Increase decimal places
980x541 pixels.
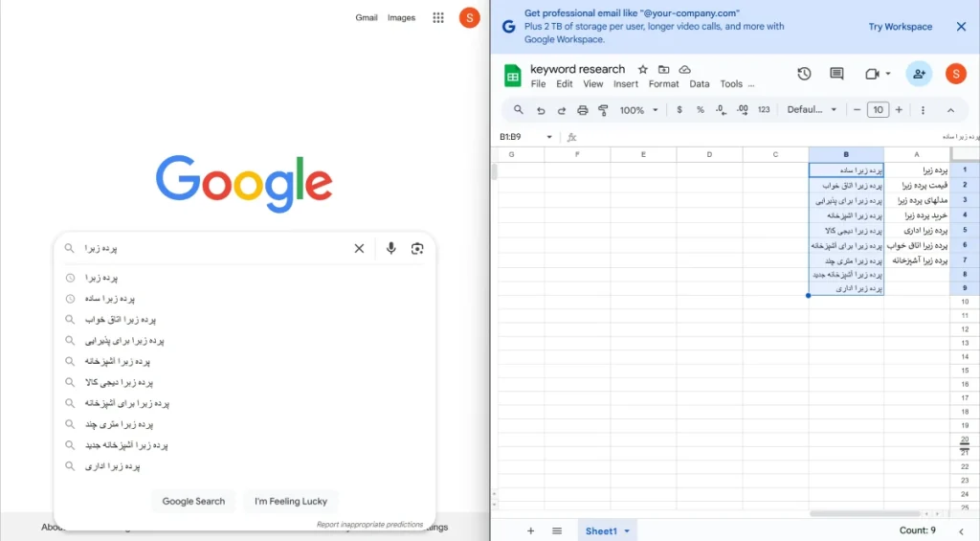click(x=742, y=110)
